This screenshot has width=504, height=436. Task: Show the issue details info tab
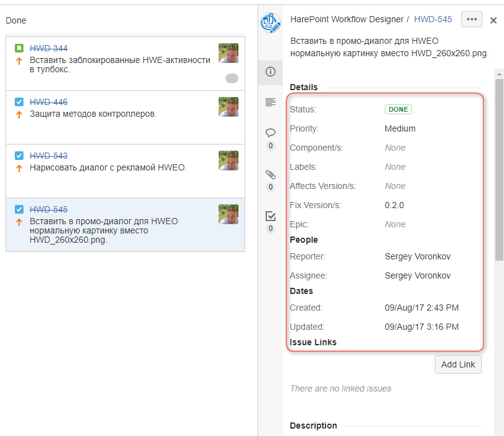click(271, 72)
